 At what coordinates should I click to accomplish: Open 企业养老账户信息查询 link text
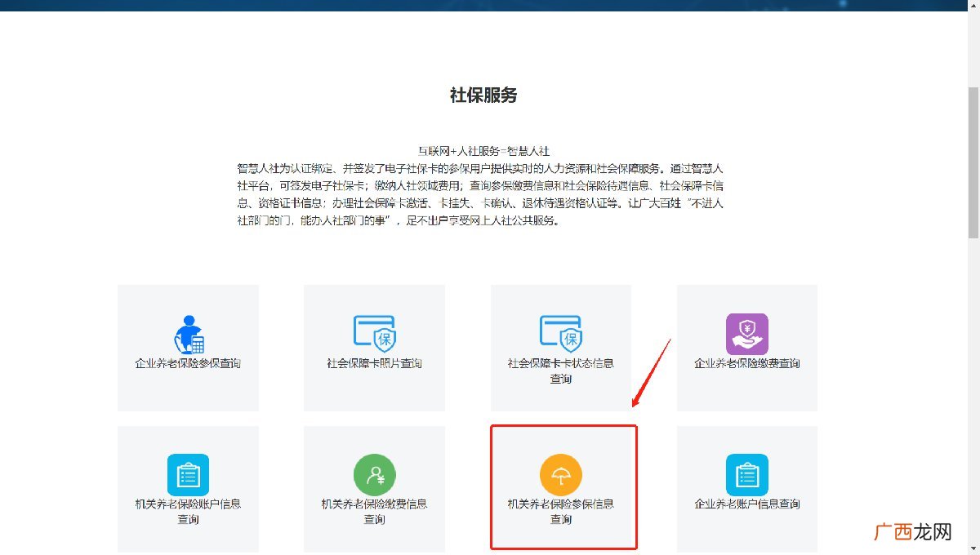pos(747,504)
